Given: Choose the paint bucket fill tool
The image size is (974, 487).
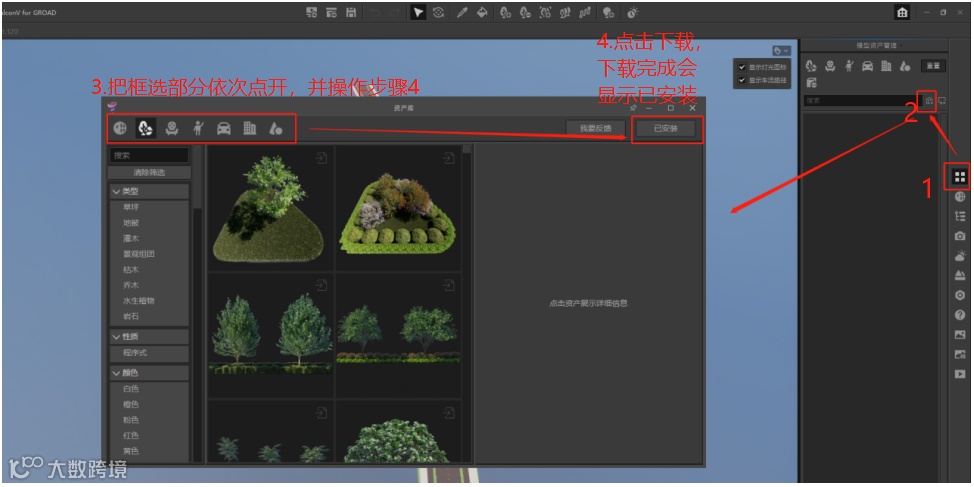Looking at the screenshot, I should [481, 12].
